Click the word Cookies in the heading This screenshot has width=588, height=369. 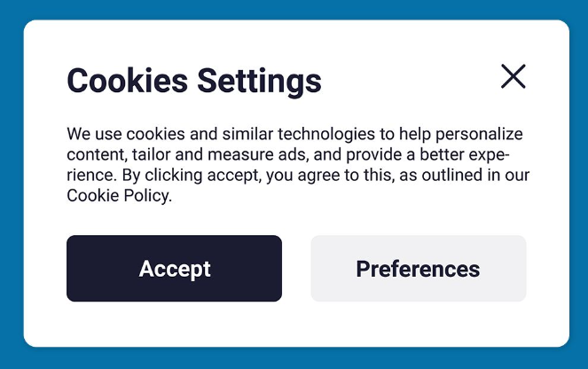[x=128, y=81]
